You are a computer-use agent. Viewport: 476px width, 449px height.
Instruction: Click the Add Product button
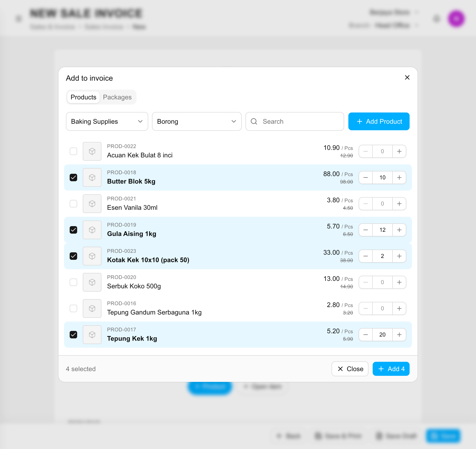379,121
